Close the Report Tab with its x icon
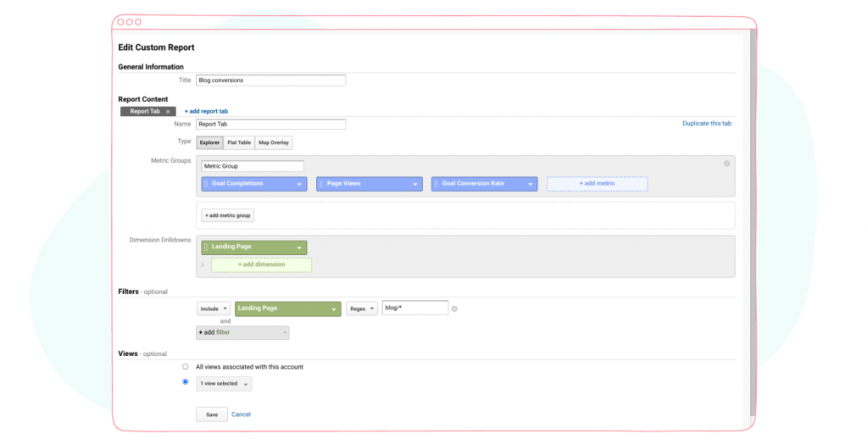Screen dimensions: 868x445 pyautogui.click(x=168, y=112)
